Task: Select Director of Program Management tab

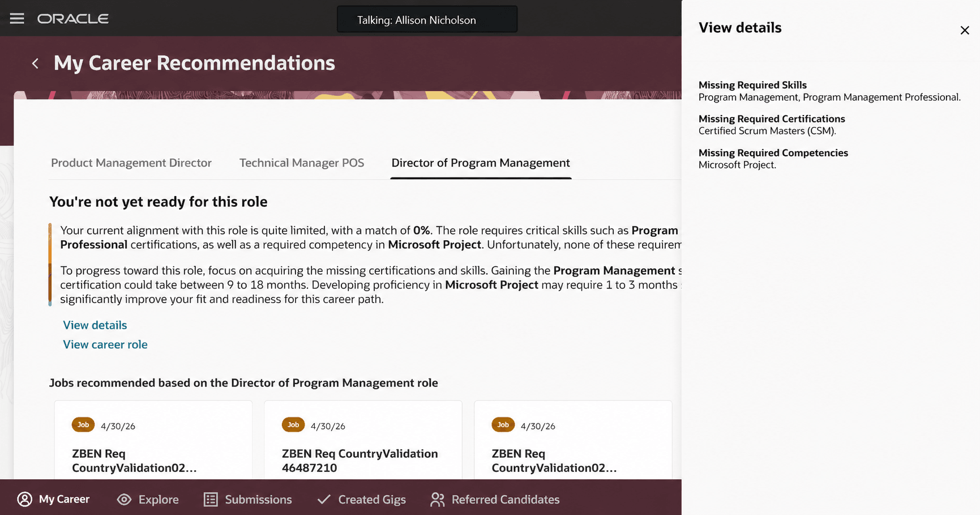Action: point(481,163)
